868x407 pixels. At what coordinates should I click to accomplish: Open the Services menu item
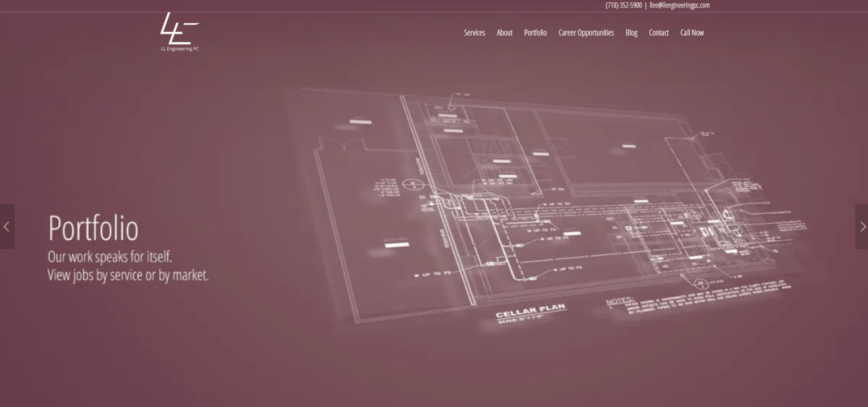click(x=475, y=33)
